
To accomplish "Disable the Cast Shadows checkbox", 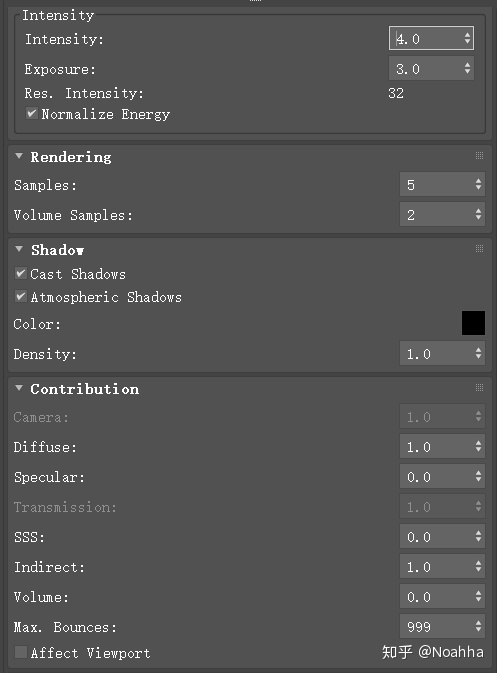I will tap(21, 273).
